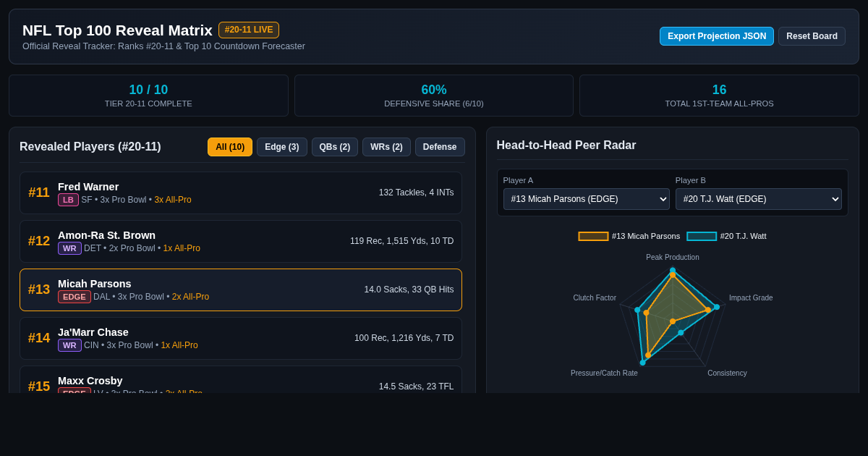868x456 pixels.
Task: Click the 'Impact Grade' radar axis label
Action: pos(751,297)
